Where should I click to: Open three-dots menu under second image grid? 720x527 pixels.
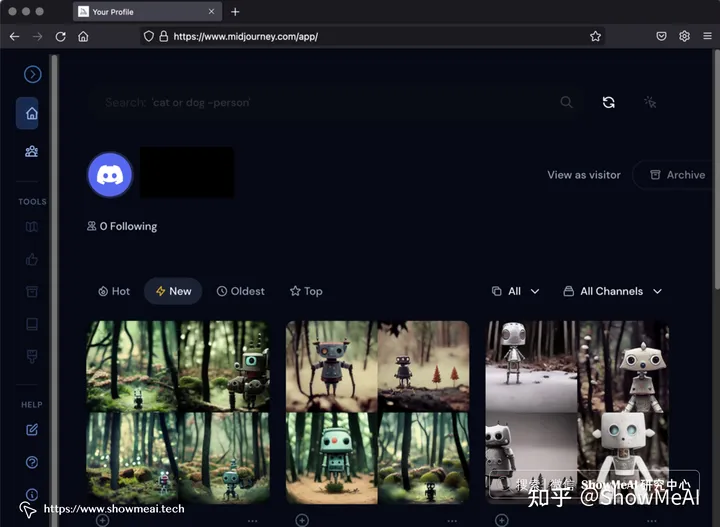(452, 521)
